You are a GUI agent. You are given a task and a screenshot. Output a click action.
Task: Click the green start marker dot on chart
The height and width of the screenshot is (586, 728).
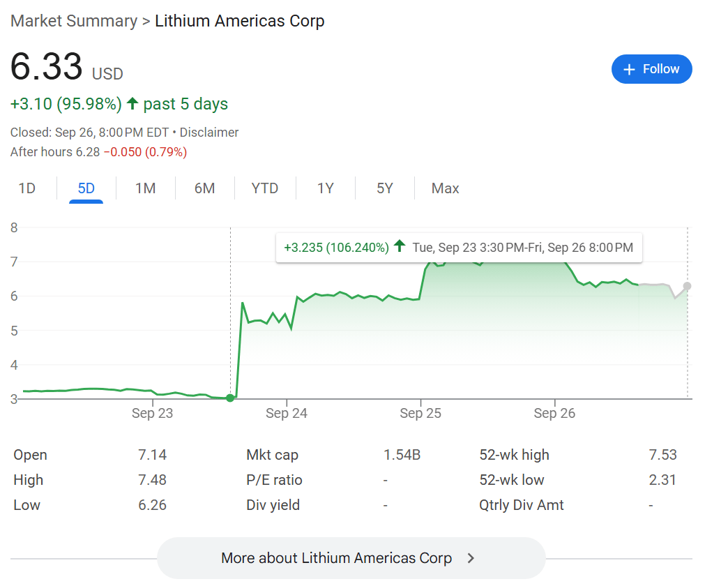point(230,398)
